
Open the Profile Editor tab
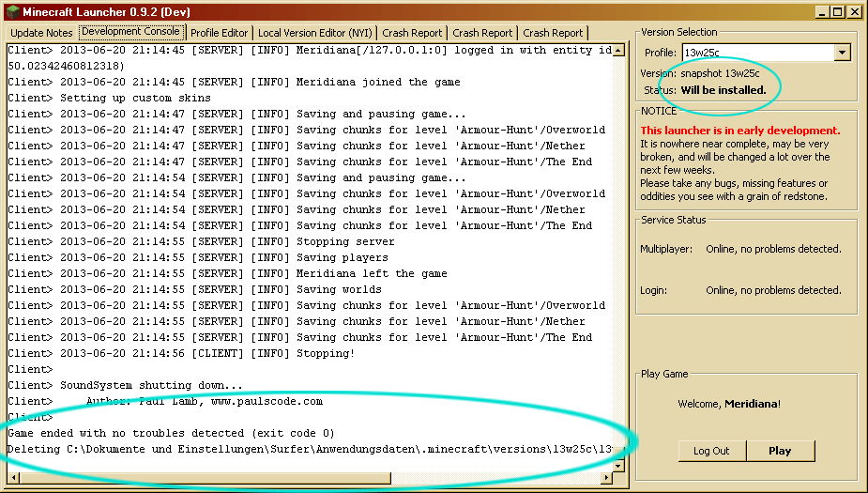point(220,33)
